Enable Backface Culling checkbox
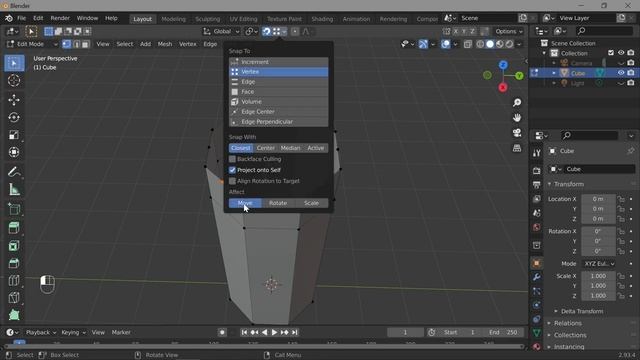Screen dimensions: 640x360 (x=232, y=159)
